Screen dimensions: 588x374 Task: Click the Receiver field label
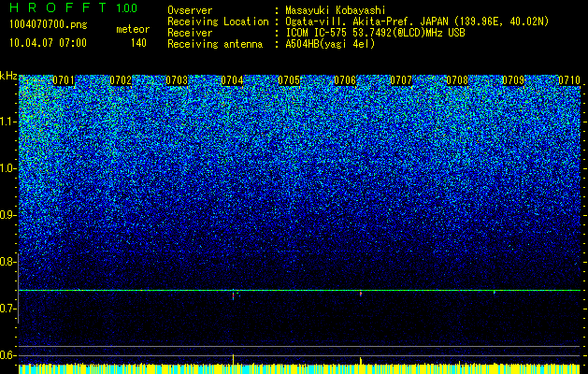(x=190, y=33)
